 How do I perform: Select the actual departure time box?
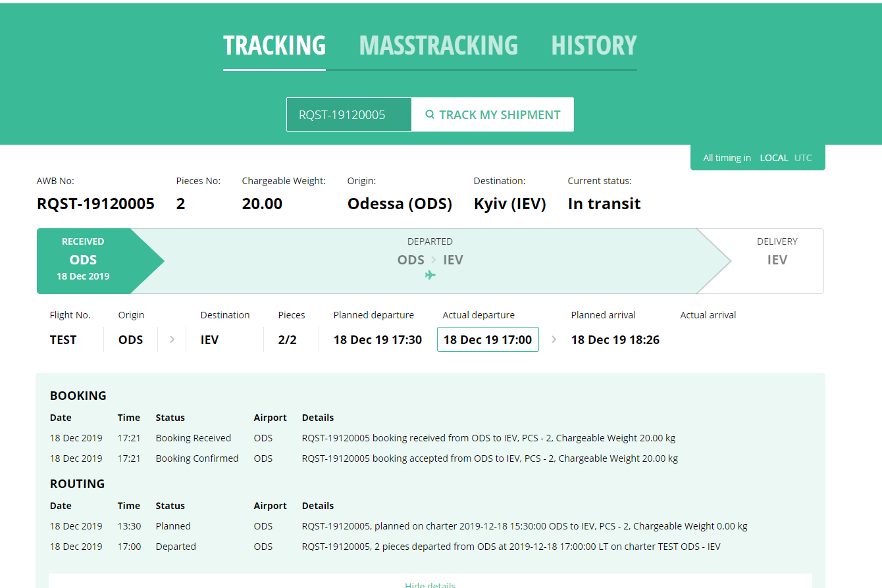488,340
